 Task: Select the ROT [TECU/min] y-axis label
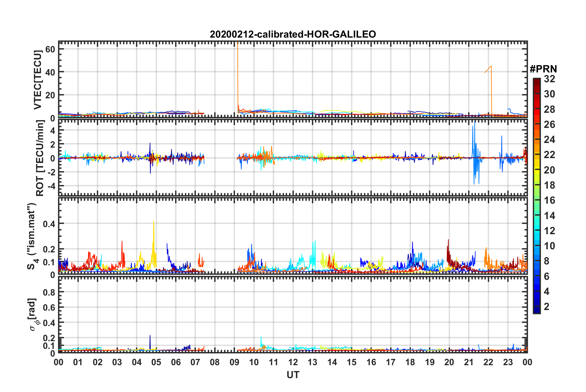(40, 158)
